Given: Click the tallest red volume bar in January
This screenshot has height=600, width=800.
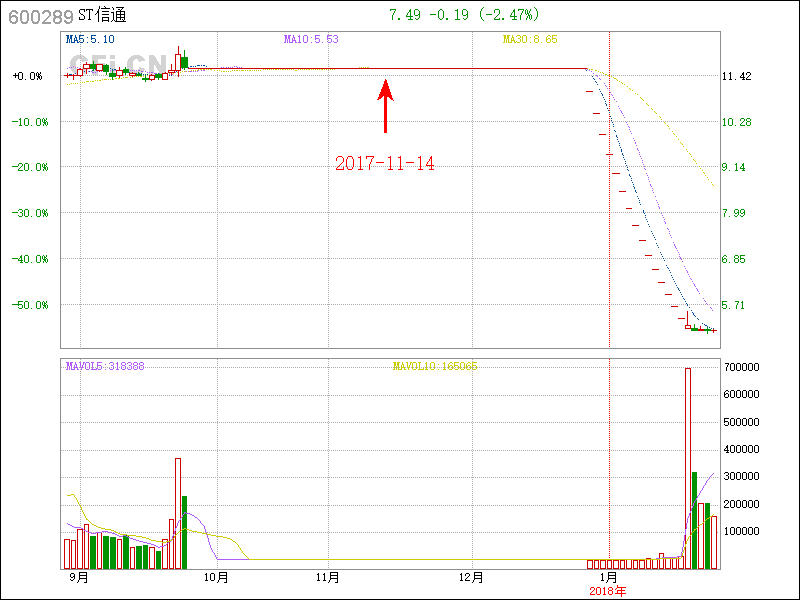Looking at the screenshot, I should pyautogui.click(x=688, y=468).
